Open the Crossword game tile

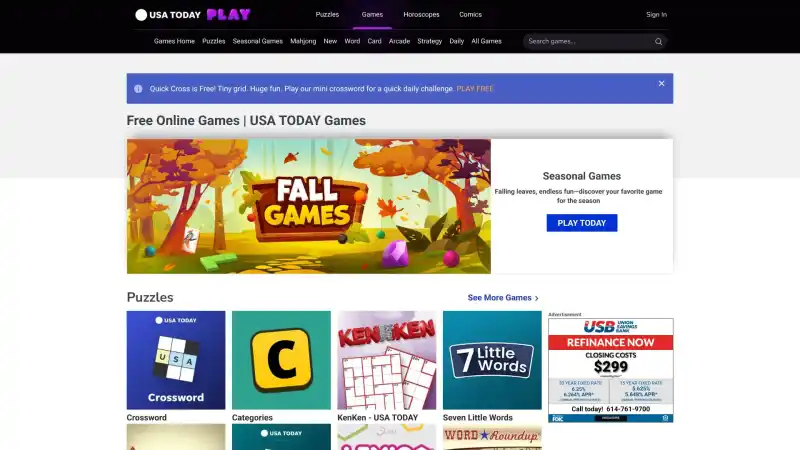pos(176,360)
